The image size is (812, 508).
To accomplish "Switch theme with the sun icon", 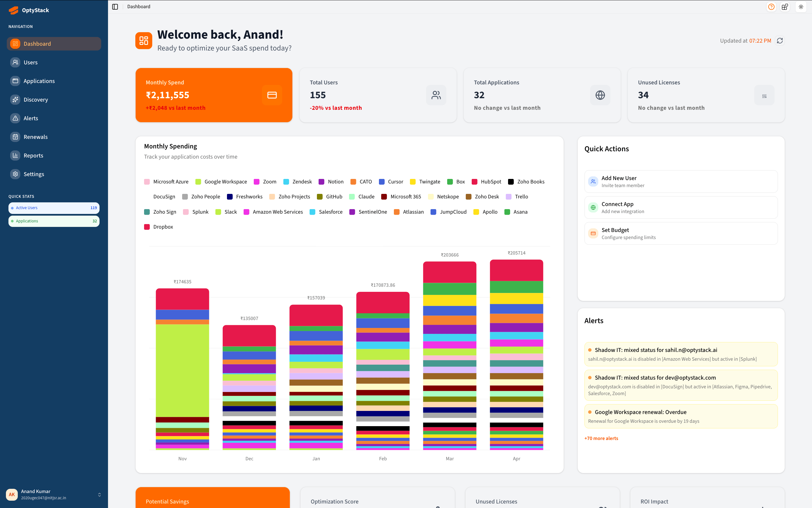I will tap(801, 7).
